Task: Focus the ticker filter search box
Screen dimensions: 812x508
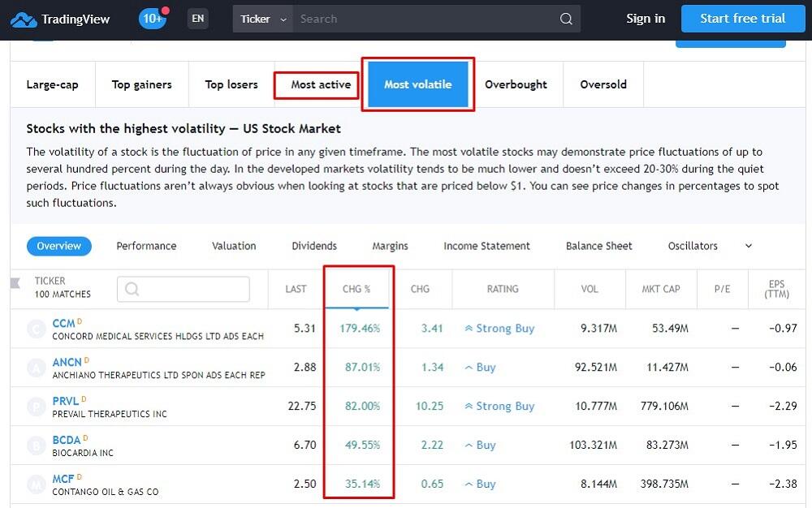Action: point(184,289)
